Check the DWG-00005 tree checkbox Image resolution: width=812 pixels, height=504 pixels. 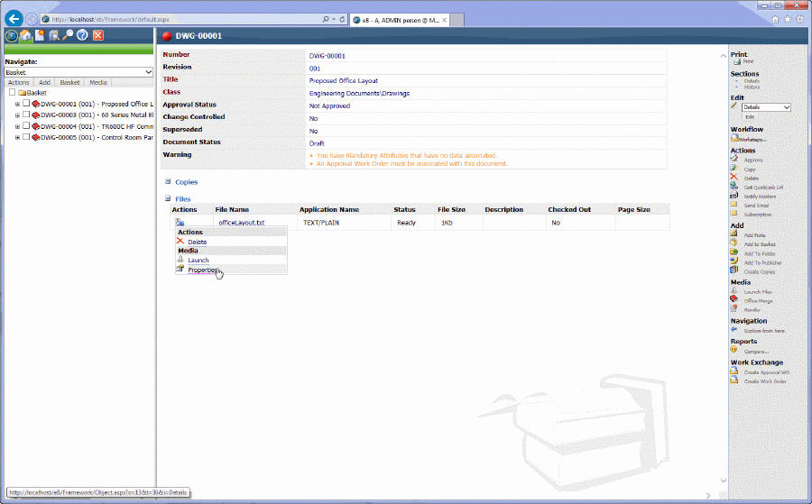(26, 137)
